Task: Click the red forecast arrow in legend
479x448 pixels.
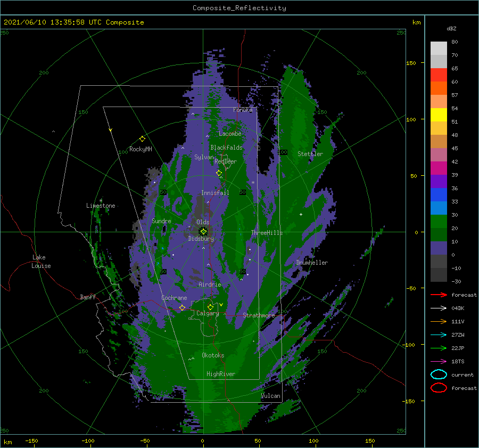Action: (x=439, y=295)
